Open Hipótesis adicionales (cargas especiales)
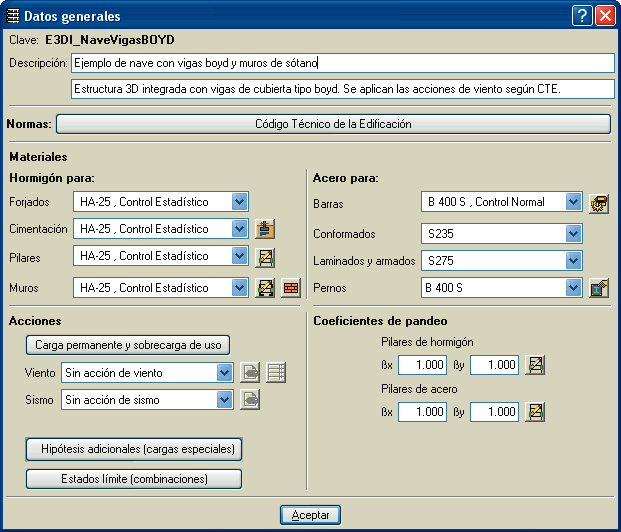 point(134,449)
